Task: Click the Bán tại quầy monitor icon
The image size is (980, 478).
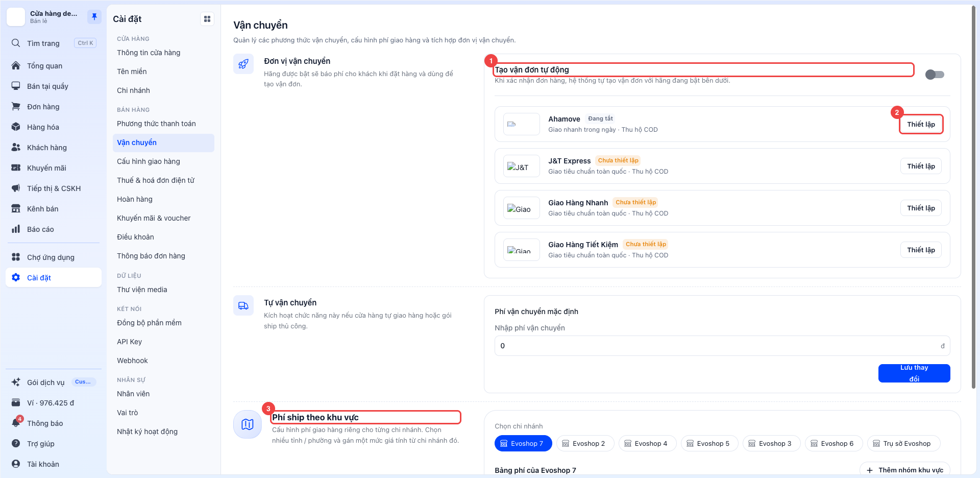Action: click(x=16, y=86)
